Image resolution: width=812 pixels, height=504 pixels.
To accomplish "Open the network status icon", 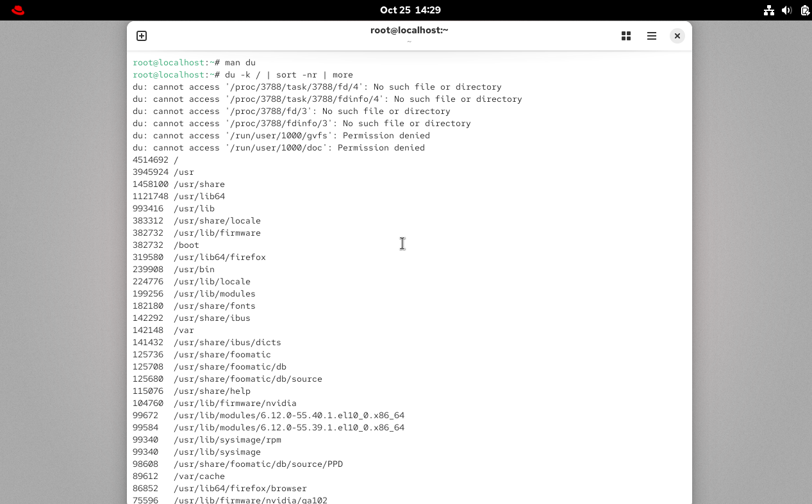I will pyautogui.click(x=769, y=10).
